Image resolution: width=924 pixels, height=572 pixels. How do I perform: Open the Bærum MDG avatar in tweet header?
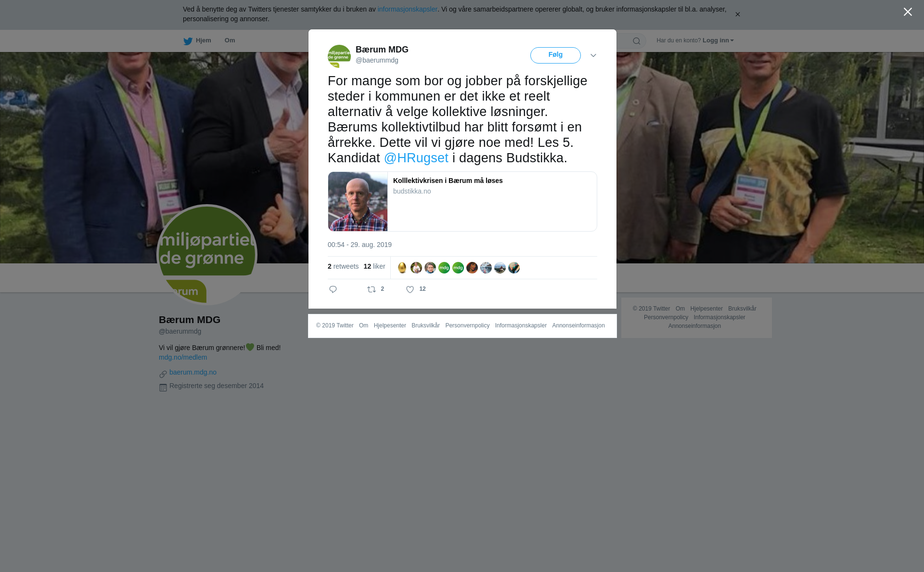(x=339, y=56)
